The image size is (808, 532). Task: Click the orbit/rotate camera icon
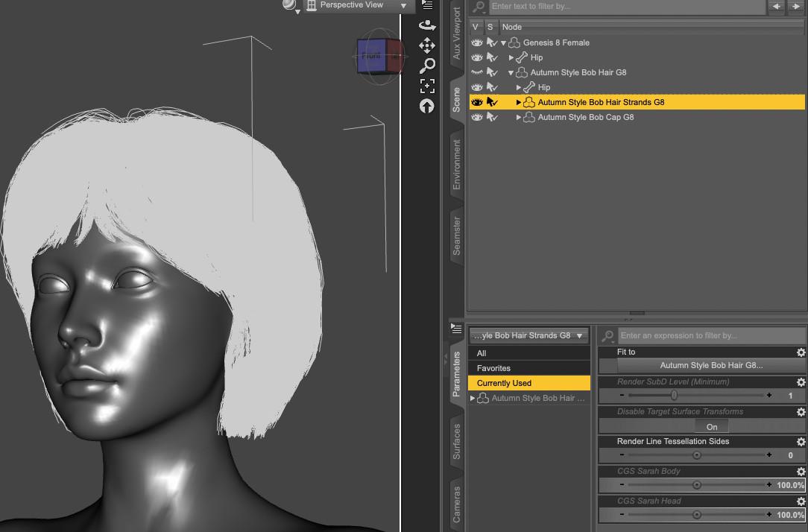point(427,25)
